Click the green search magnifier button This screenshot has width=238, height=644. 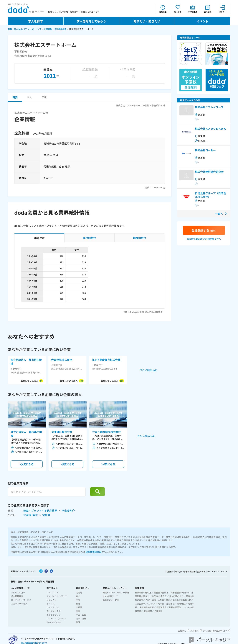[97, 491]
